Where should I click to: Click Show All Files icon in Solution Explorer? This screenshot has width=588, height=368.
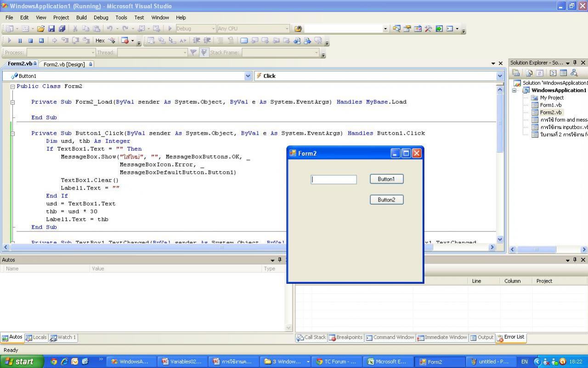[x=529, y=73]
